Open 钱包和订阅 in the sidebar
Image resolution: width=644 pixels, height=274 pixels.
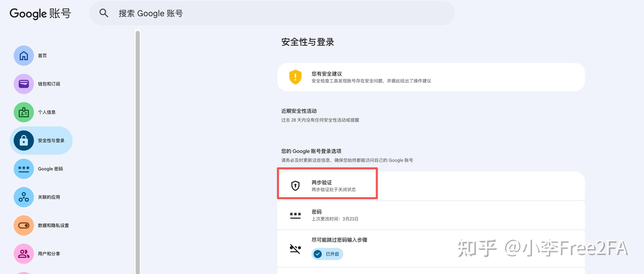49,84
